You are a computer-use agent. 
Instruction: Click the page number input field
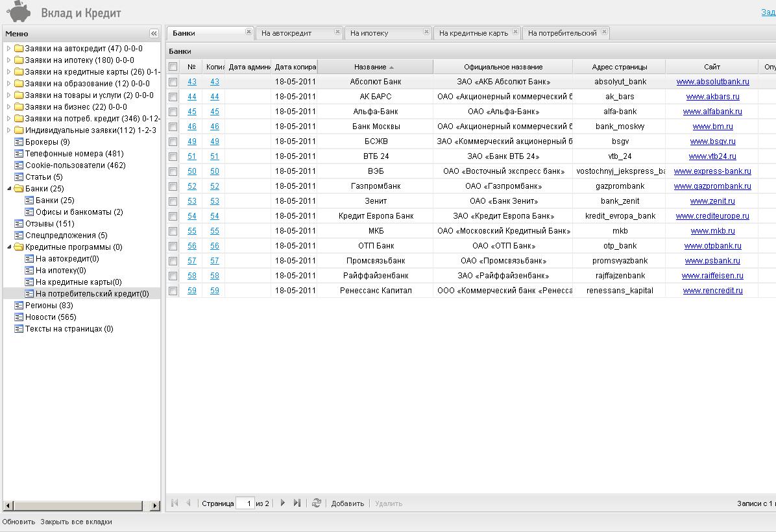245,503
